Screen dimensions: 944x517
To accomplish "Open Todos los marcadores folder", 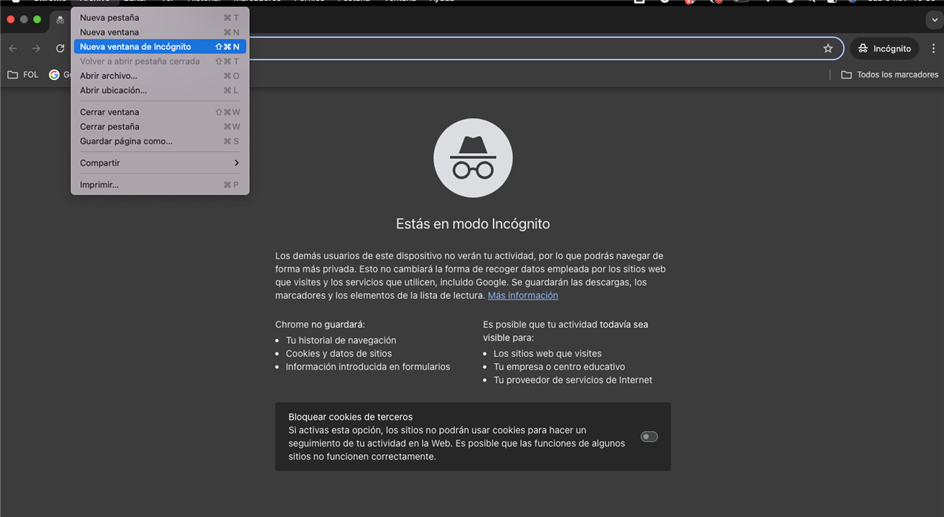I will tap(889, 75).
